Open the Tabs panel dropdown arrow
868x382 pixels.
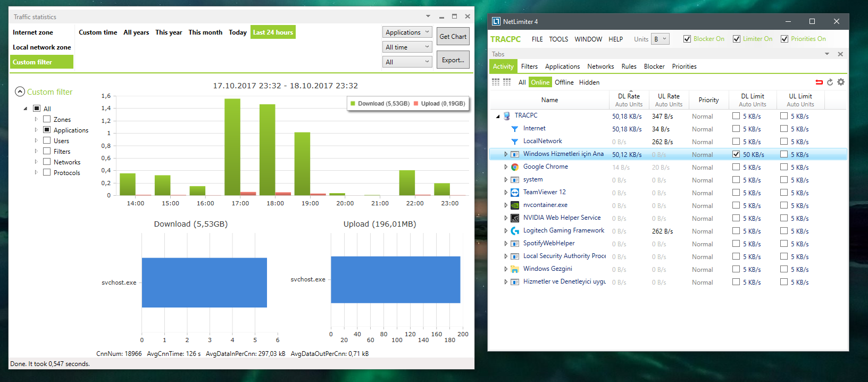pos(827,54)
